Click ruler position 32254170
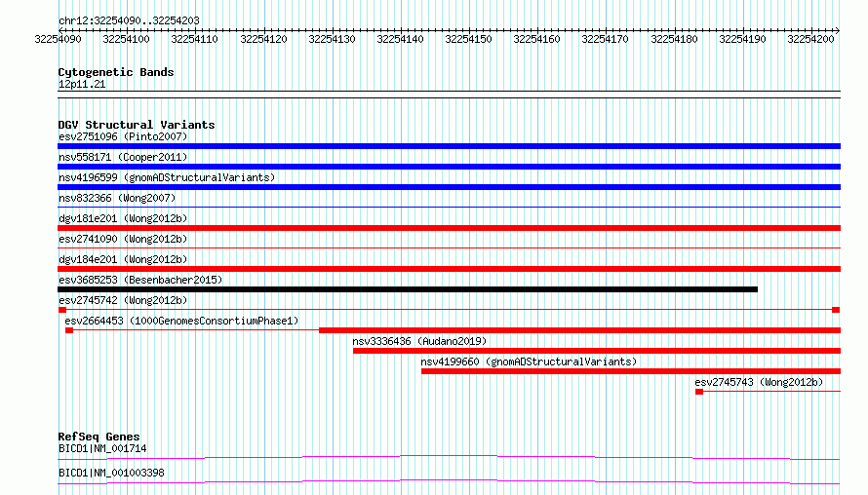 (605, 39)
